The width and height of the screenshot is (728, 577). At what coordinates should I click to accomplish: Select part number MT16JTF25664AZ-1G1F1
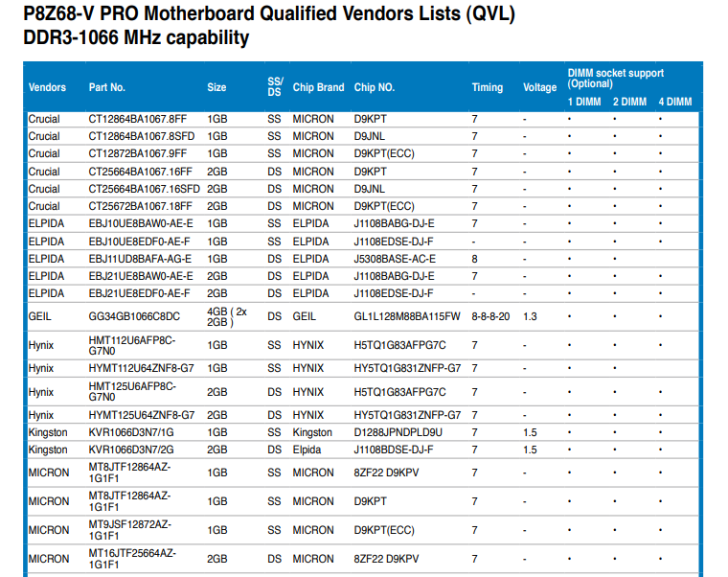click(x=132, y=559)
